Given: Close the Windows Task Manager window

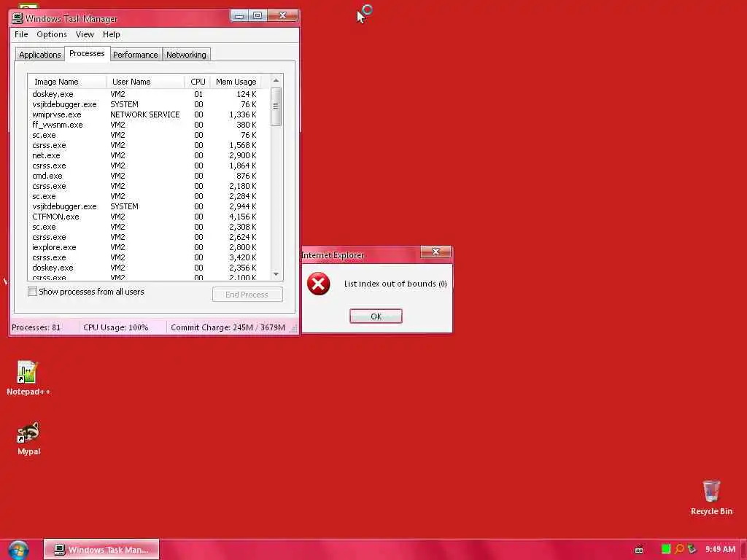Looking at the screenshot, I should point(282,16).
